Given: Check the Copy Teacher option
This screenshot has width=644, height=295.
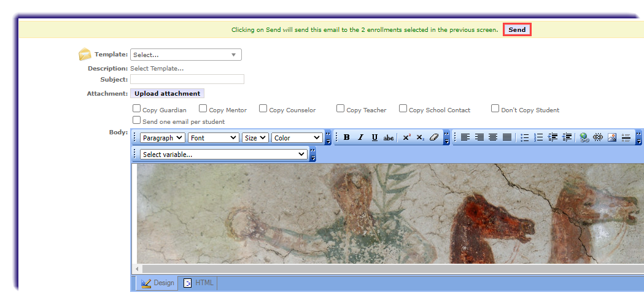Looking at the screenshot, I should click(340, 109).
